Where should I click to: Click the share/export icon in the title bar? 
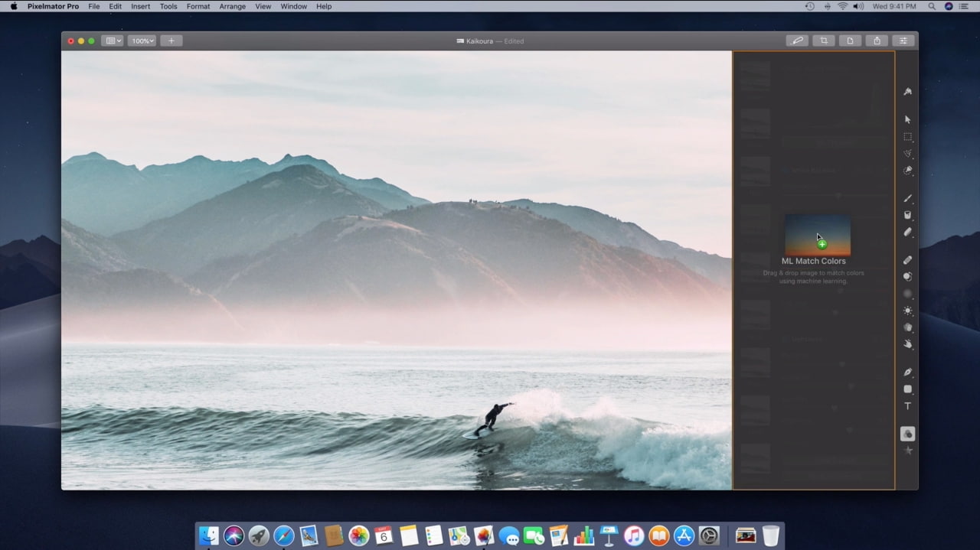pyautogui.click(x=877, y=41)
